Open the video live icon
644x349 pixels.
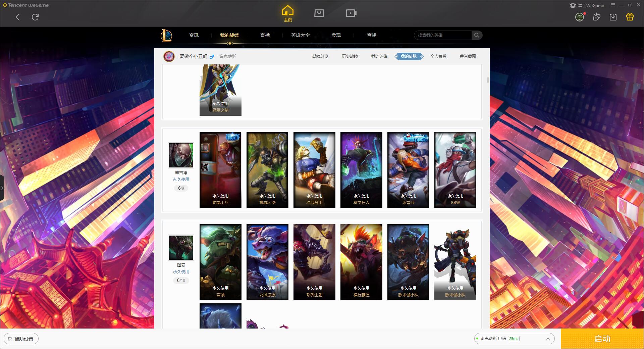(x=351, y=13)
